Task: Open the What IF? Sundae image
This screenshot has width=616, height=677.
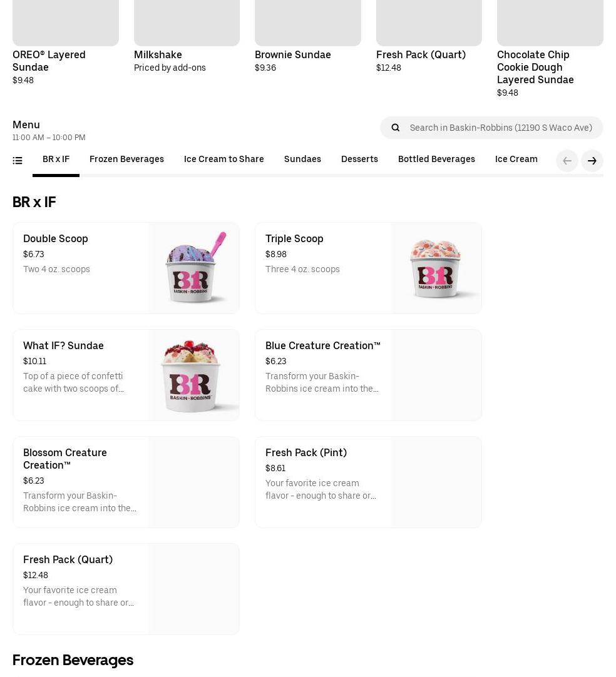Action: tap(193, 375)
